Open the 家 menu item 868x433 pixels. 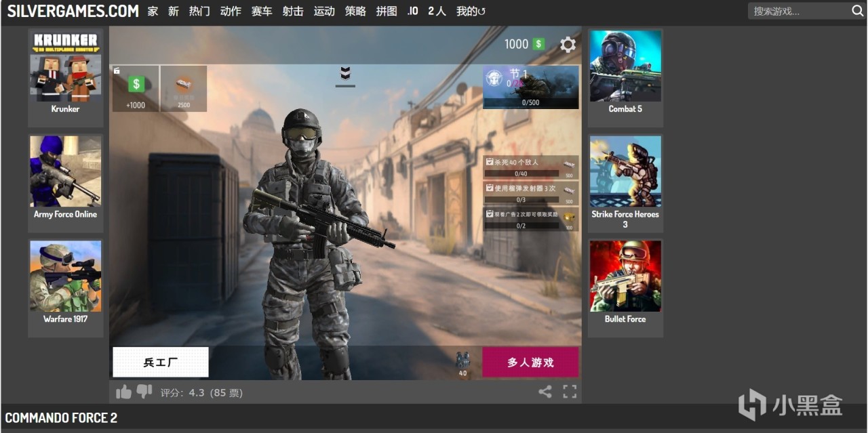pyautogui.click(x=153, y=11)
